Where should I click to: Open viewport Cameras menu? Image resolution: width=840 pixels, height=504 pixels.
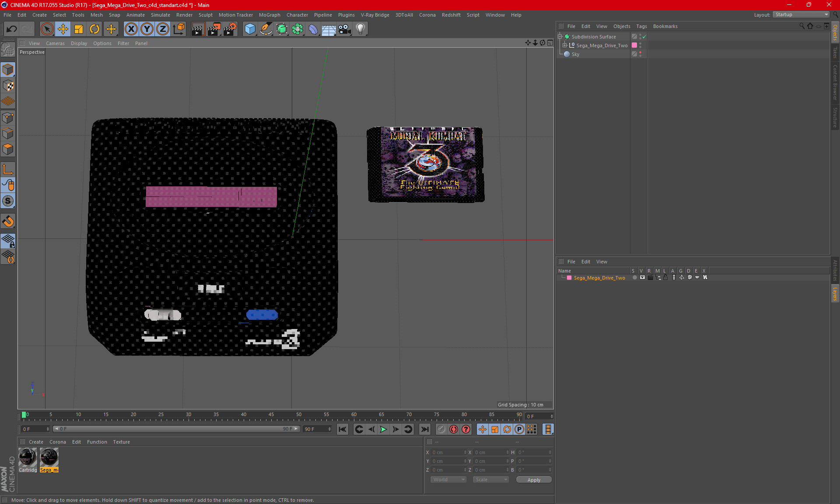coord(55,43)
